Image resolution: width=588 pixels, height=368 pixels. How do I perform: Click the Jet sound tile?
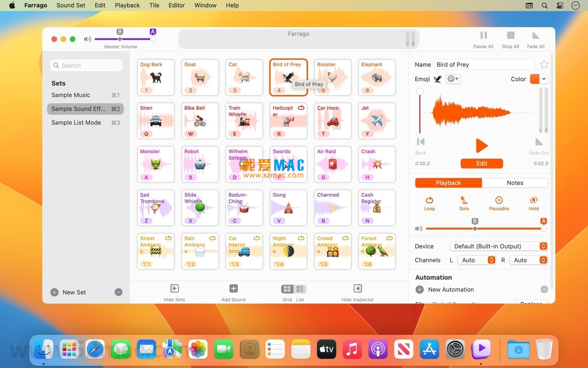tap(377, 121)
